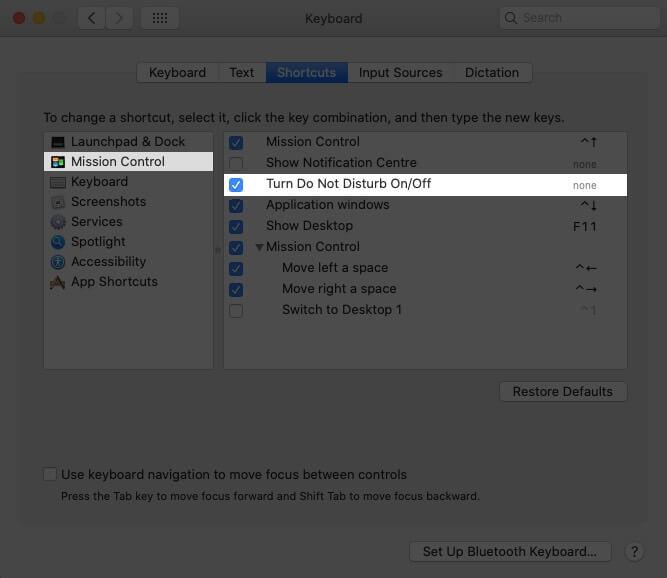Enable the Show Notification Centre checkbox
The image size is (667, 578).
pyautogui.click(x=236, y=163)
